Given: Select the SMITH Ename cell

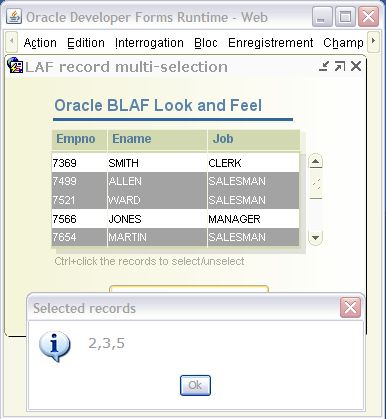Looking at the screenshot, I should [157, 163].
